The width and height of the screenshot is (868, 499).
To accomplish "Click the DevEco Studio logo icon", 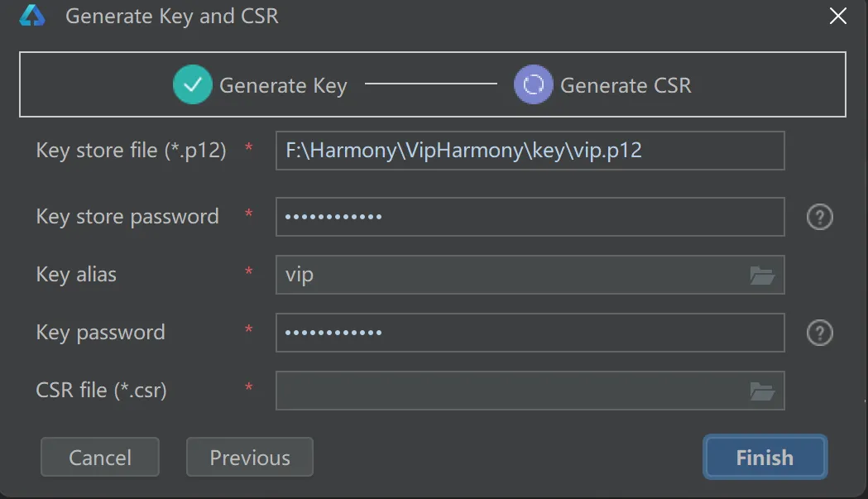I will [x=32, y=16].
